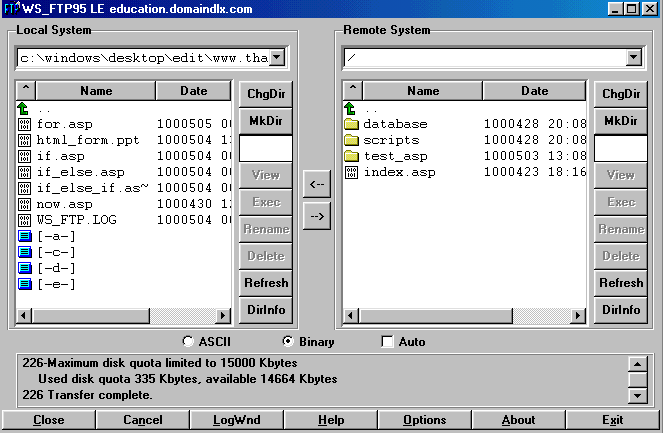The width and height of the screenshot is (663, 433).
Task: Open the About dialog
Action: [x=518, y=420]
